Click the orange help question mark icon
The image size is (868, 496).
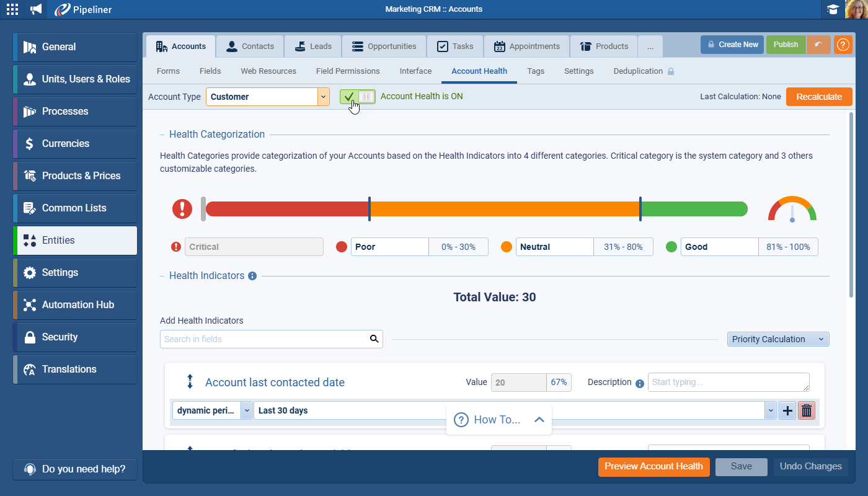pyautogui.click(x=843, y=45)
